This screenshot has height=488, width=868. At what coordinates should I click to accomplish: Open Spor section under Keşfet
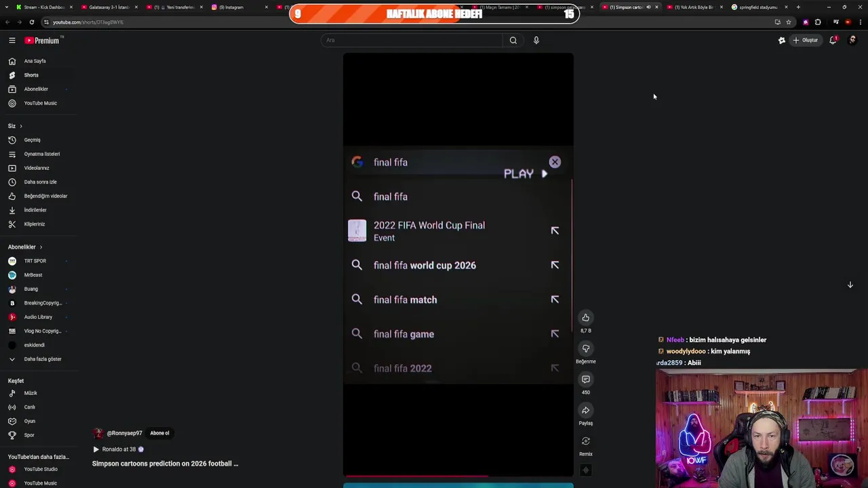(39, 435)
